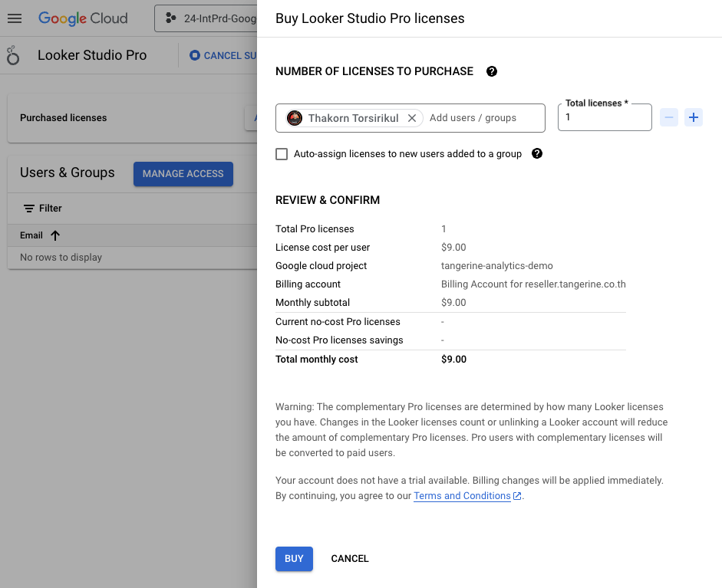Click Thakorn Torsirikul's avatar
The image size is (722, 588).
coord(295,118)
